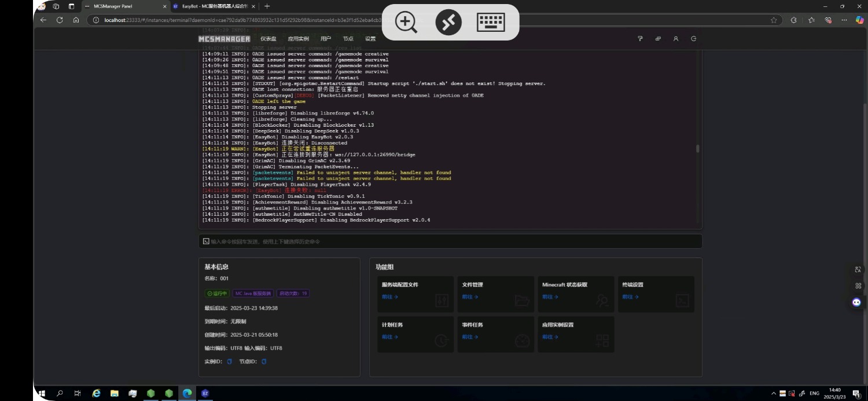This screenshot has height=401, width=868.
Task: Open the 节点 nodes menu item
Action: click(348, 39)
